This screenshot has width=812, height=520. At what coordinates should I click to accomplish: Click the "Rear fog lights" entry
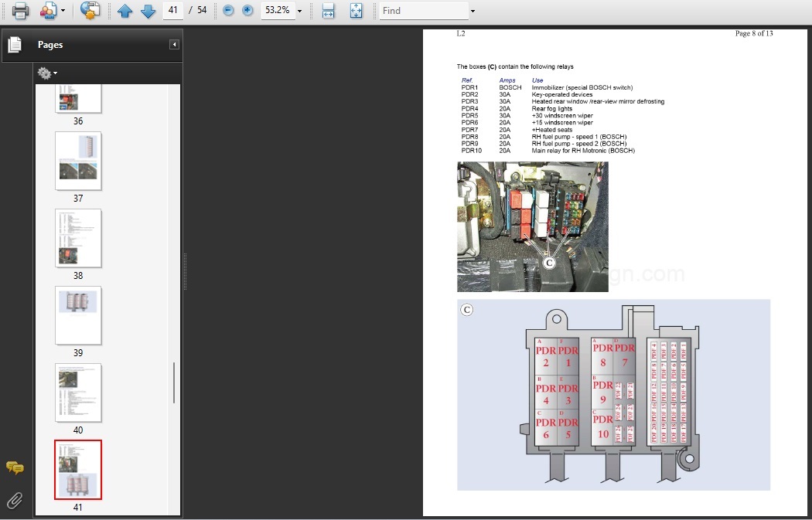pyautogui.click(x=552, y=109)
